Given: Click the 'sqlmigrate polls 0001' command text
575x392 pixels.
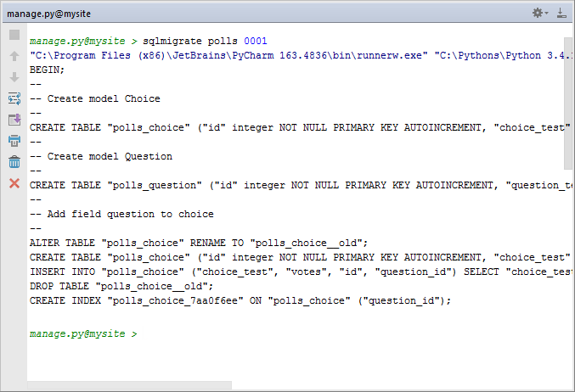Looking at the screenshot, I should tap(205, 41).
